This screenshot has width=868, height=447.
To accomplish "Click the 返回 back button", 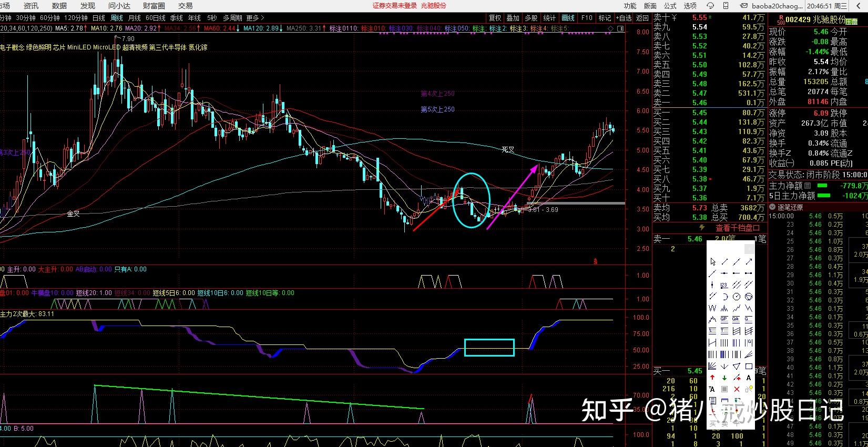I will pyautogui.click(x=642, y=18).
